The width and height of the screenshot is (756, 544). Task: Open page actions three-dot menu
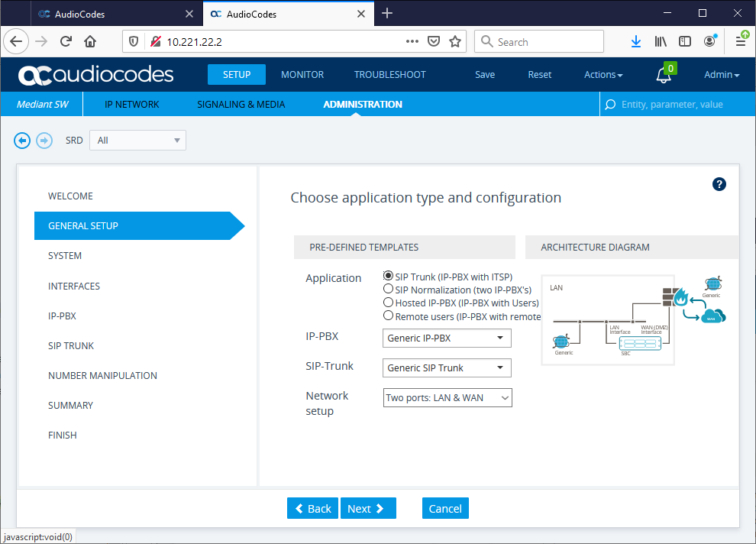point(412,41)
